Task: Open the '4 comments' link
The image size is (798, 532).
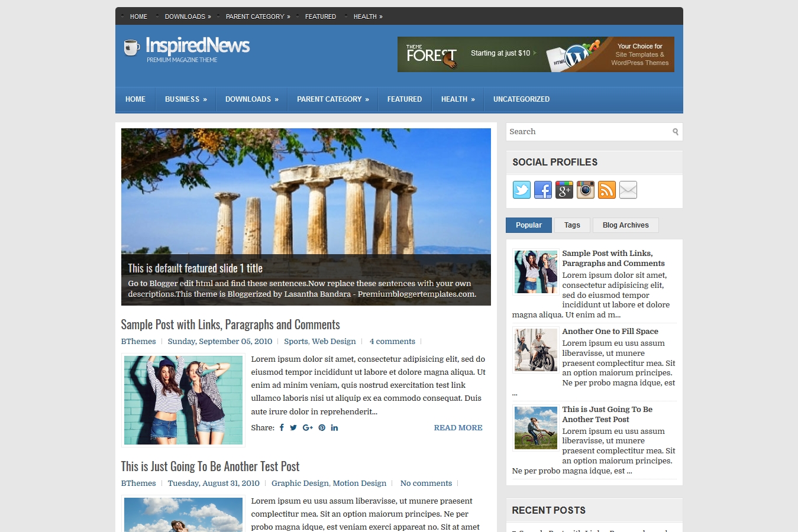Action: [x=392, y=341]
